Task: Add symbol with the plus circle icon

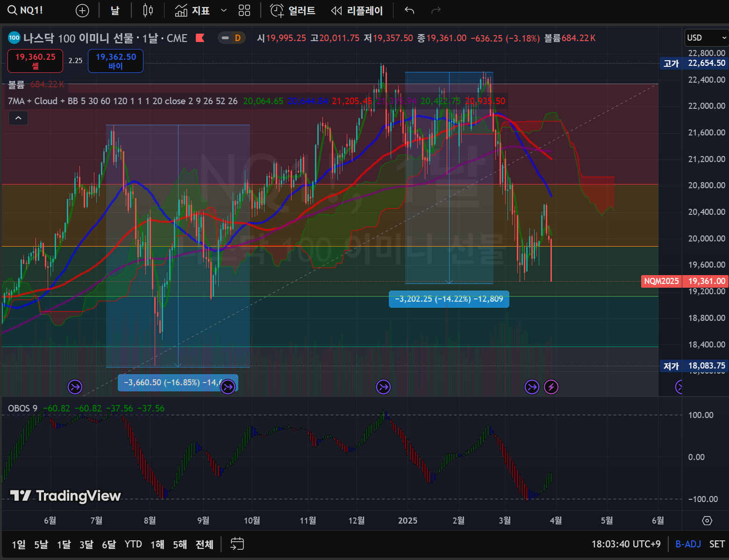Action: 82,11
